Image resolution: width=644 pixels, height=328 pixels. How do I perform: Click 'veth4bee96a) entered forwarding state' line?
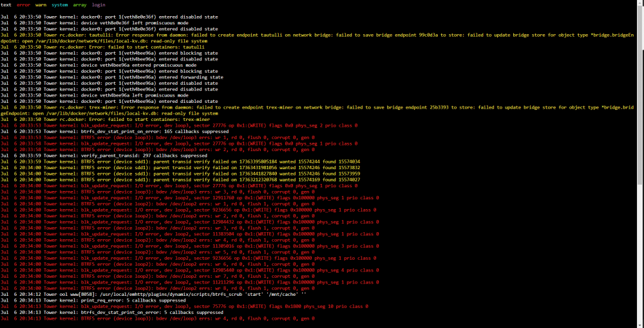[111, 77]
